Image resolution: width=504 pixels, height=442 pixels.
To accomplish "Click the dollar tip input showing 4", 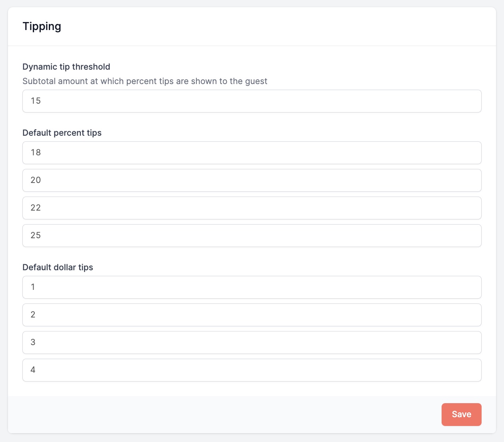I will click(x=252, y=370).
